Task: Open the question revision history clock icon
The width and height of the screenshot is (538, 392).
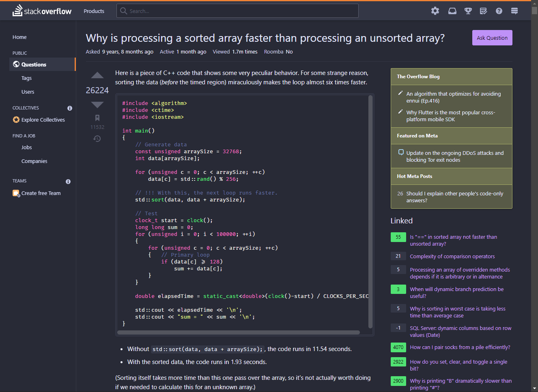Action: tap(97, 139)
